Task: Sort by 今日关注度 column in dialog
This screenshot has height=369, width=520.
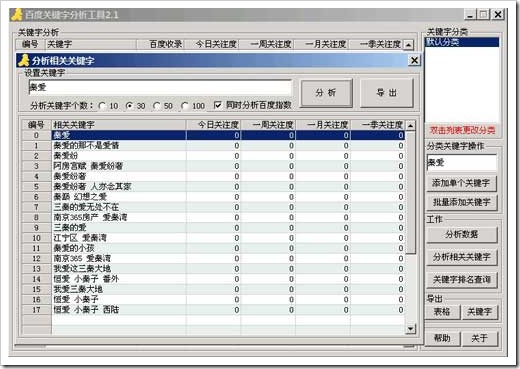Action: tap(213, 125)
